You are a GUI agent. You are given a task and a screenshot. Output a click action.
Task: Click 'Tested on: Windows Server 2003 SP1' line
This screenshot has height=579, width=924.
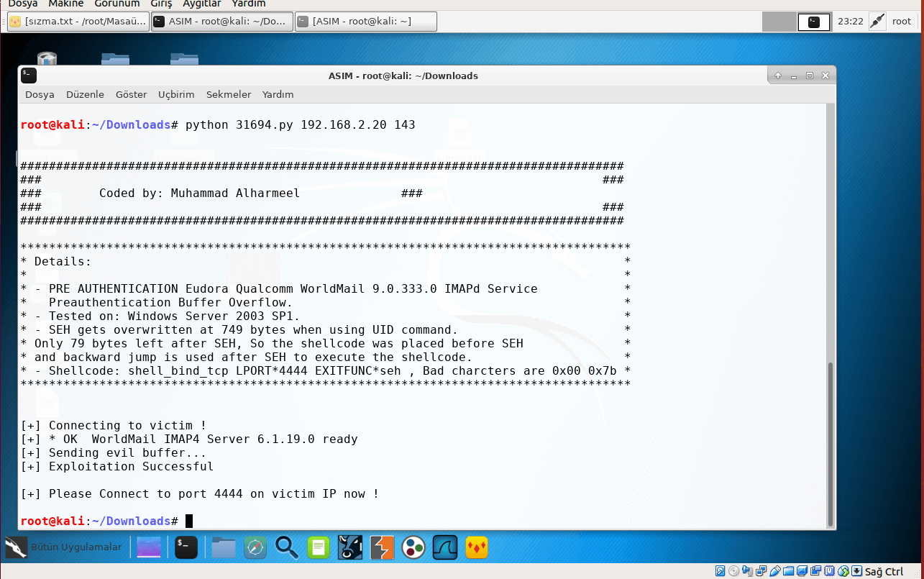pos(160,316)
